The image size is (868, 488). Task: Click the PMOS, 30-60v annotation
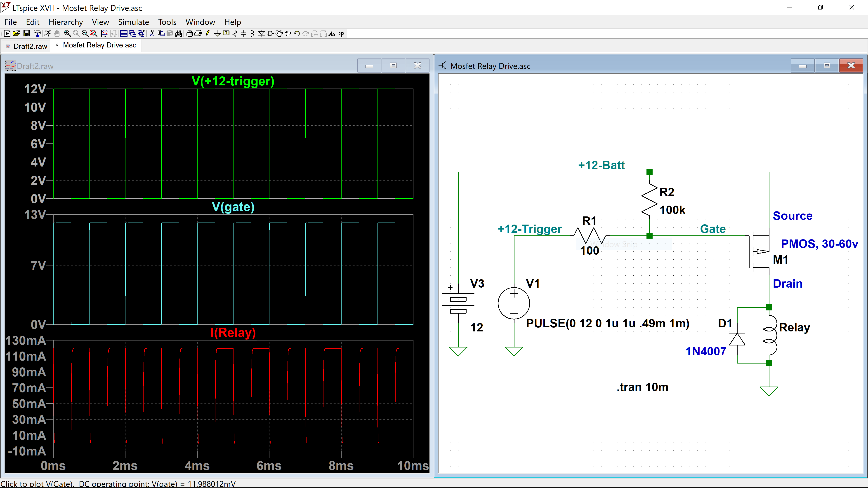click(819, 244)
